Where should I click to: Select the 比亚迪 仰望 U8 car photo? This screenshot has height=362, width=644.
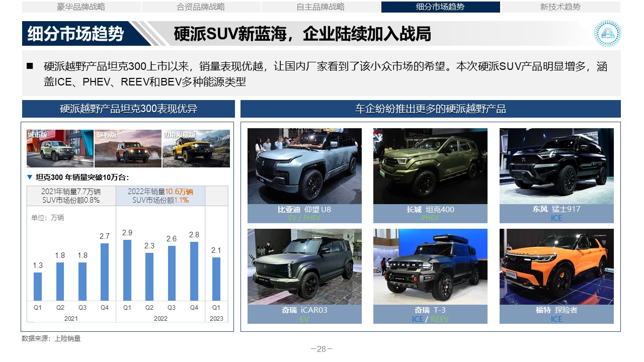click(304, 166)
